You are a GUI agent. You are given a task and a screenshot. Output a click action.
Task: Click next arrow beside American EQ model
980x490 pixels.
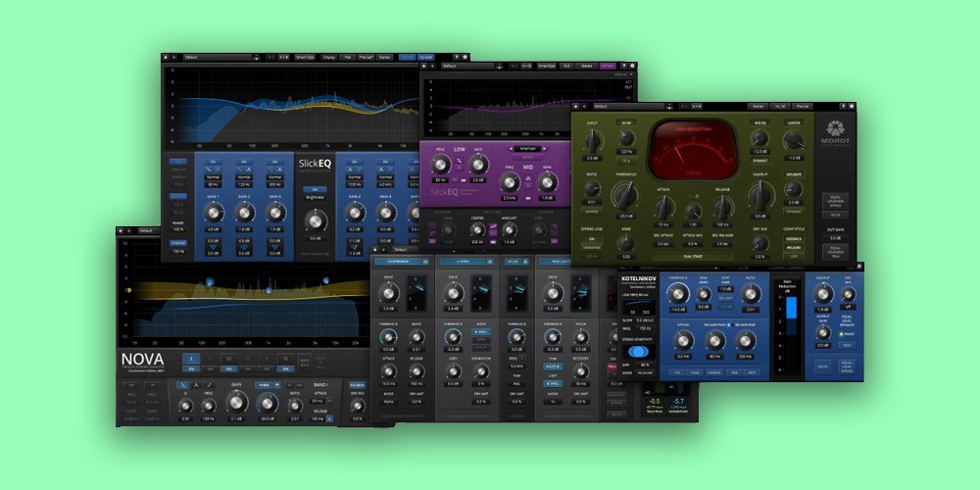point(544,149)
